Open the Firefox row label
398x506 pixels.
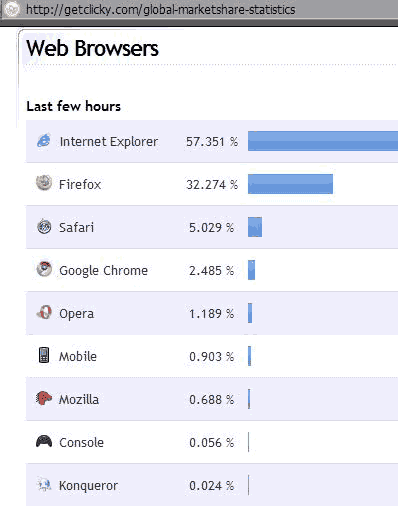pyautogui.click(x=80, y=184)
